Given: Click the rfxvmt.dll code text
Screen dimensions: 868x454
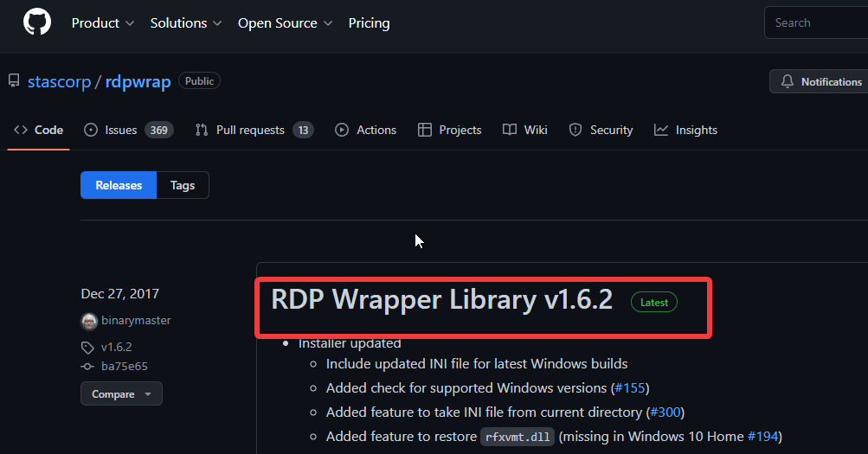Looking at the screenshot, I should [x=518, y=437].
